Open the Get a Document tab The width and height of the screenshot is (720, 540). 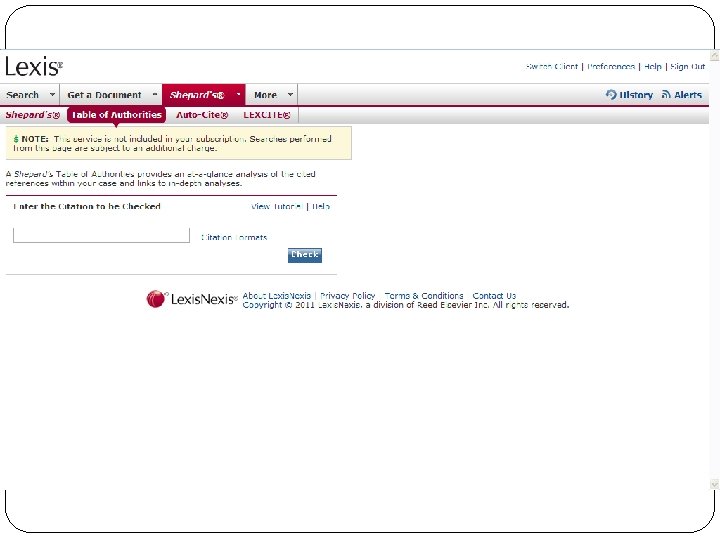104,95
